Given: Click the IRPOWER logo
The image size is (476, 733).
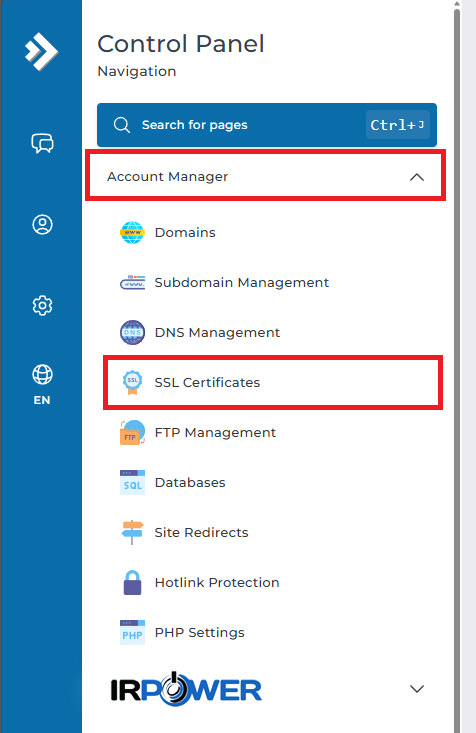Looking at the screenshot, I should point(186,689).
